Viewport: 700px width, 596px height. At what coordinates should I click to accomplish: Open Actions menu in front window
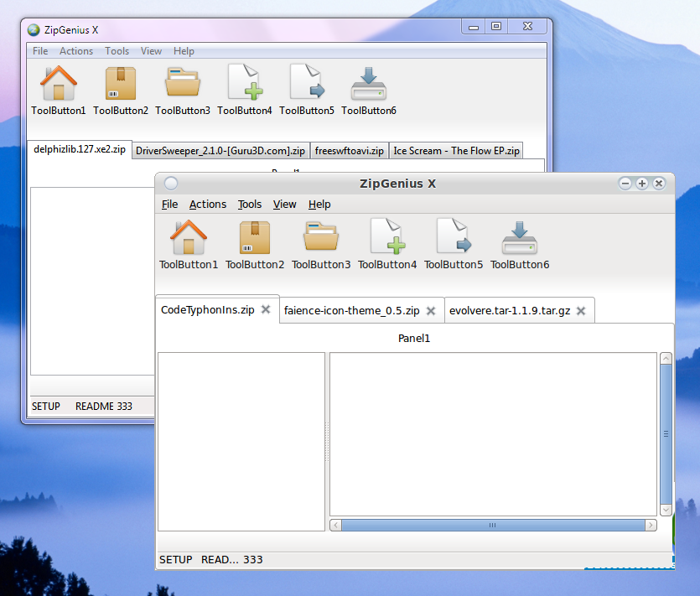pyautogui.click(x=208, y=204)
